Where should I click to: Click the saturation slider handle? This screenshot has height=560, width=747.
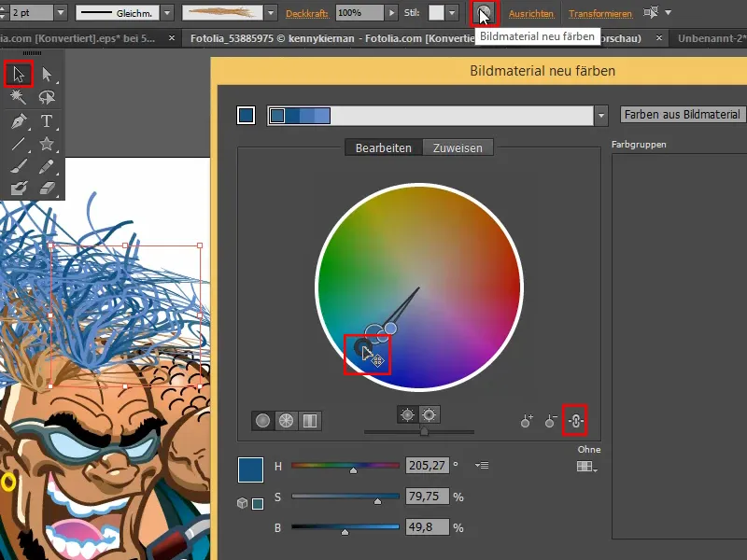[377, 501]
